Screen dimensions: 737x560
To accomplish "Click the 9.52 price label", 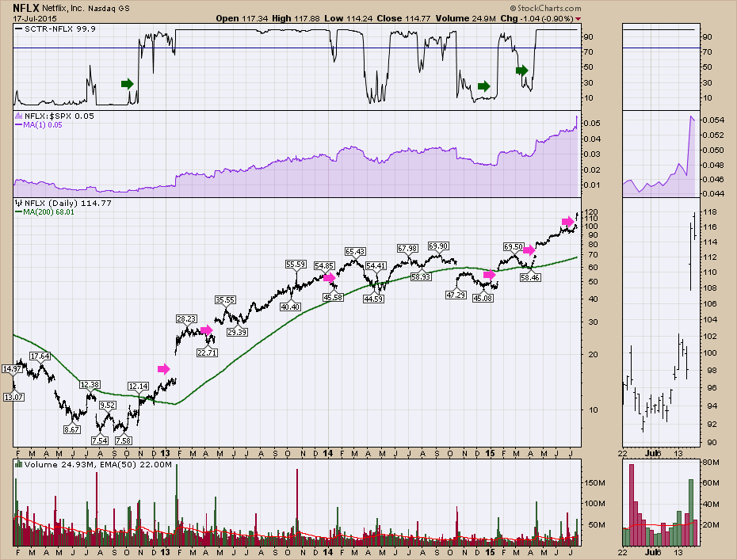I will (x=108, y=405).
